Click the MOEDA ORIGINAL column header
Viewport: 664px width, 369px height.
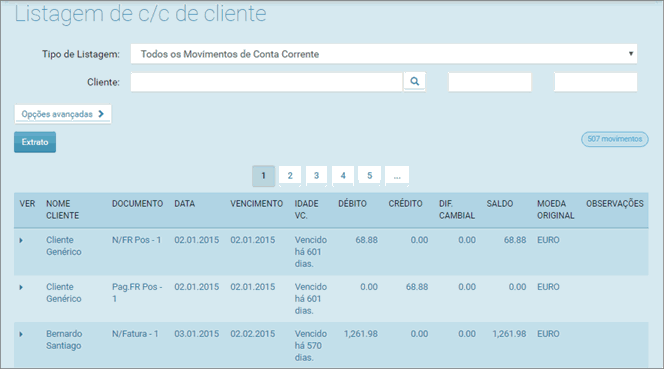(556, 209)
